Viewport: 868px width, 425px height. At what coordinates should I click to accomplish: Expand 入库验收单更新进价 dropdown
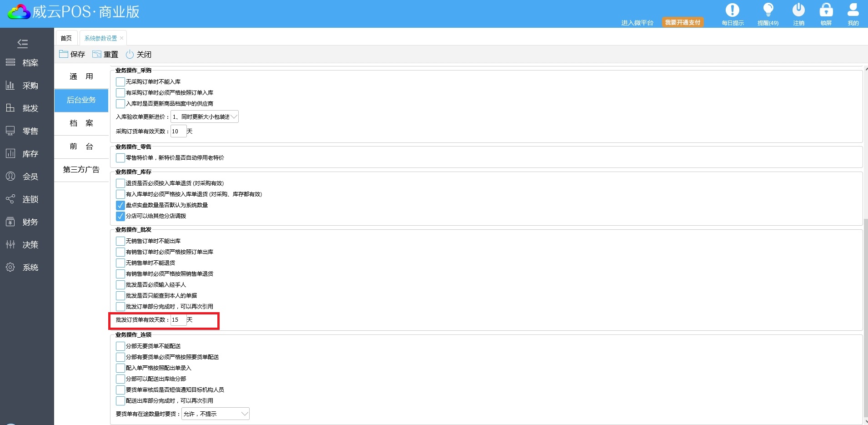(x=233, y=117)
